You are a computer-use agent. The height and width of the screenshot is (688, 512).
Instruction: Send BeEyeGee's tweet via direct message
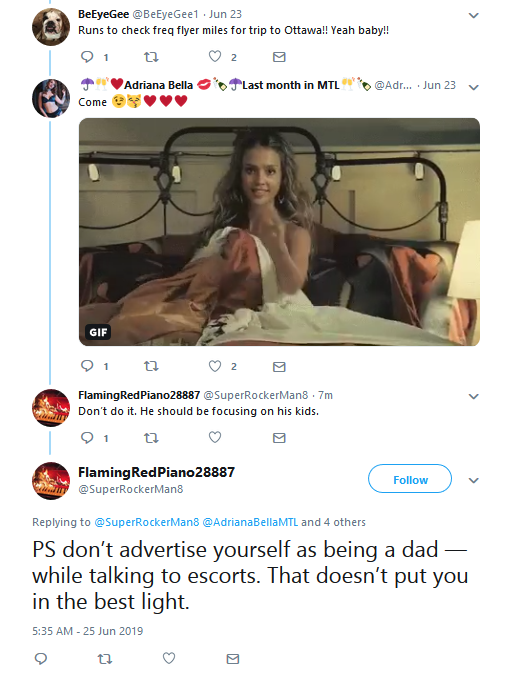point(279,57)
